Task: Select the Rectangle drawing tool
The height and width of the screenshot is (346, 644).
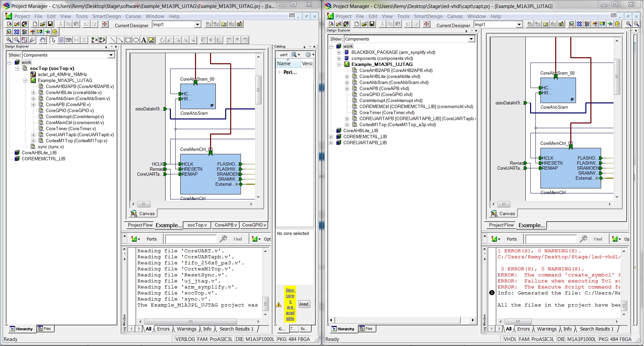Action: 128,40
